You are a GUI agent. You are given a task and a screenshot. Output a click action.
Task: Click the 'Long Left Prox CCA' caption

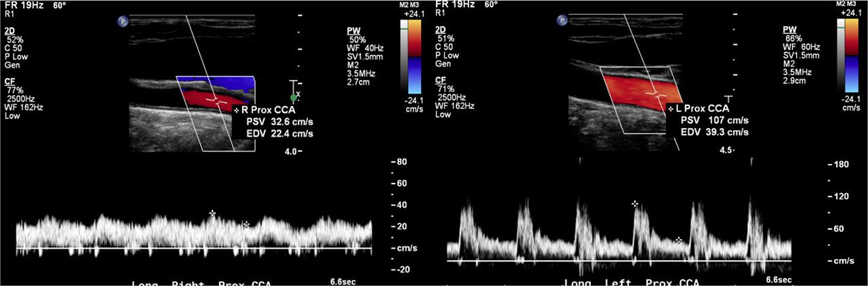click(633, 283)
